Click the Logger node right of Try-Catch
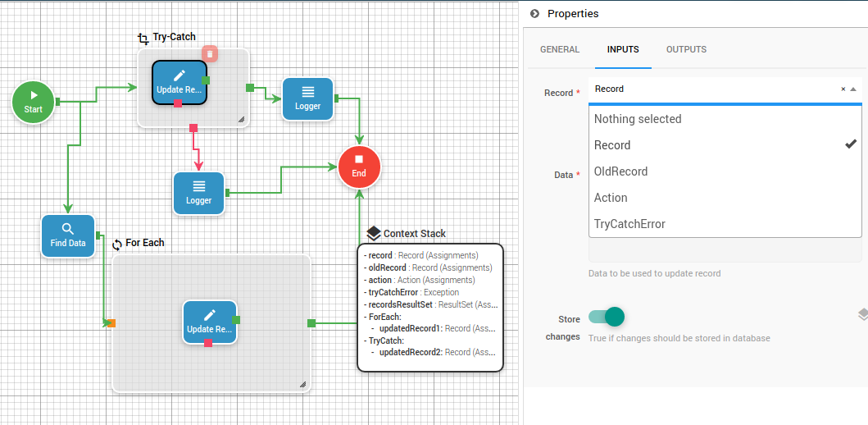The width and height of the screenshot is (868, 425). coord(308,99)
